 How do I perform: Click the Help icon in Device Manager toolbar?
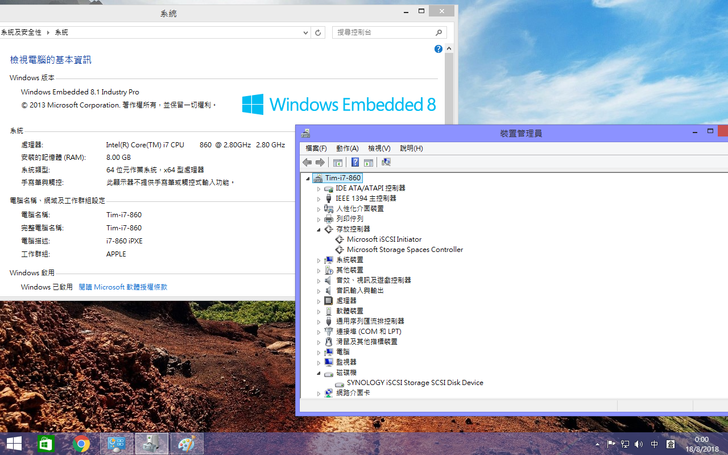tap(354, 162)
